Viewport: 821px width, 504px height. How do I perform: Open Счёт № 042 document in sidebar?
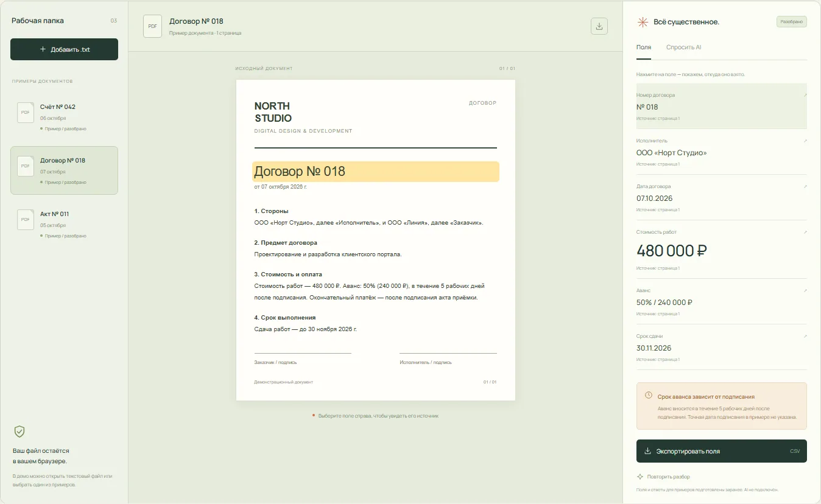64,117
